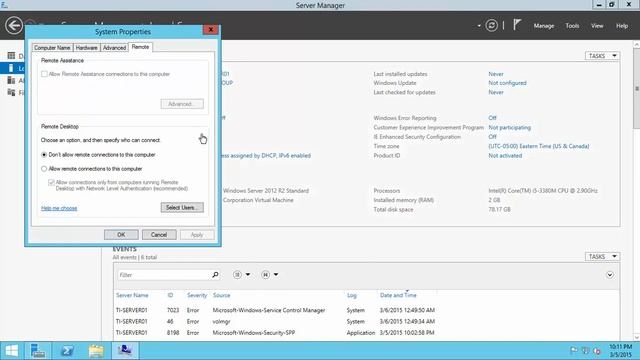Image resolution: width=640 pixels, height=360 pixels.
Task: Open the Manage menu
Action: [x=544, y=26]
